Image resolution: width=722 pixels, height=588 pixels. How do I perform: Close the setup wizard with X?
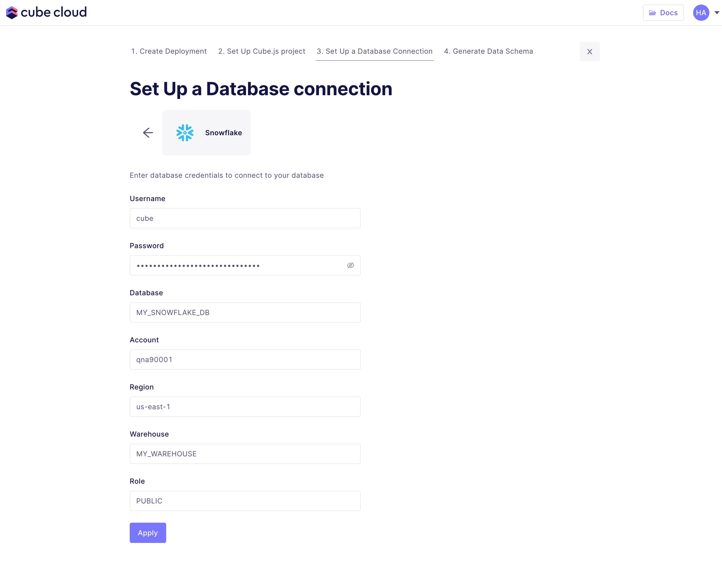(589, 52)
